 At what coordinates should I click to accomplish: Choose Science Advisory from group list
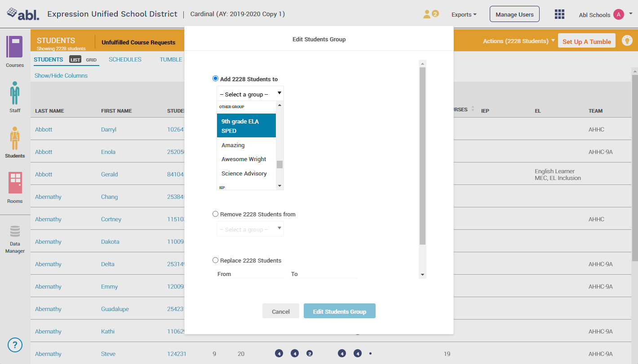coord(244,174)
